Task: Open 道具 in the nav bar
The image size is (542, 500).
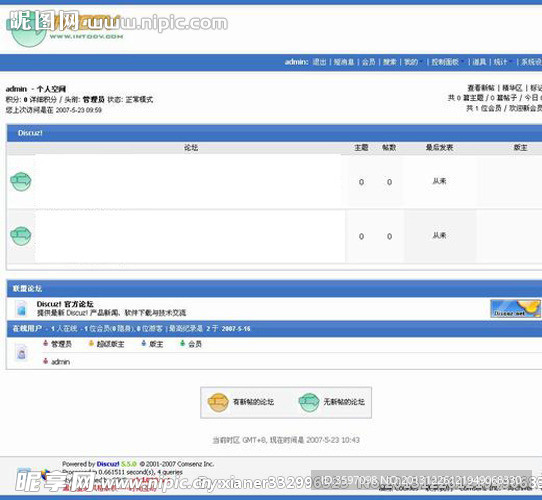Action: coord(479,62)
